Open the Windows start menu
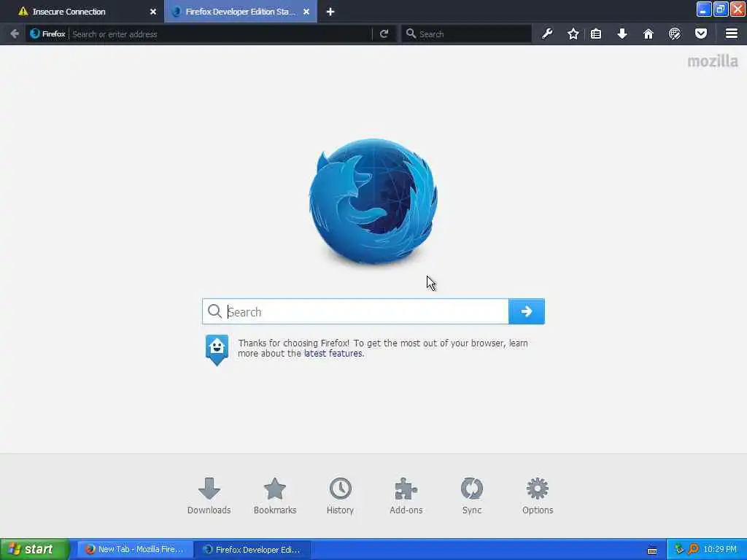 tap(35, 549)
